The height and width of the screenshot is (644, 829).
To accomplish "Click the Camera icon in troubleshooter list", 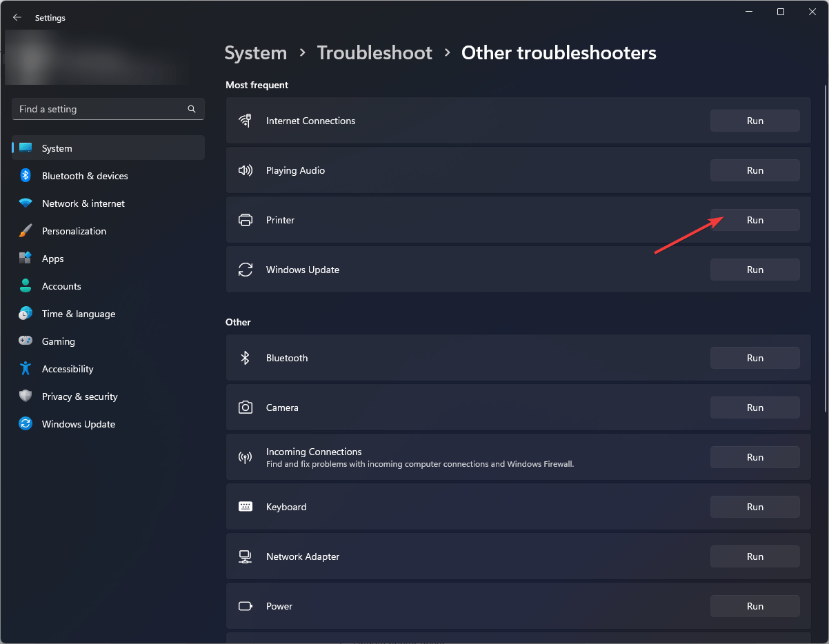I will click(245, 407).
